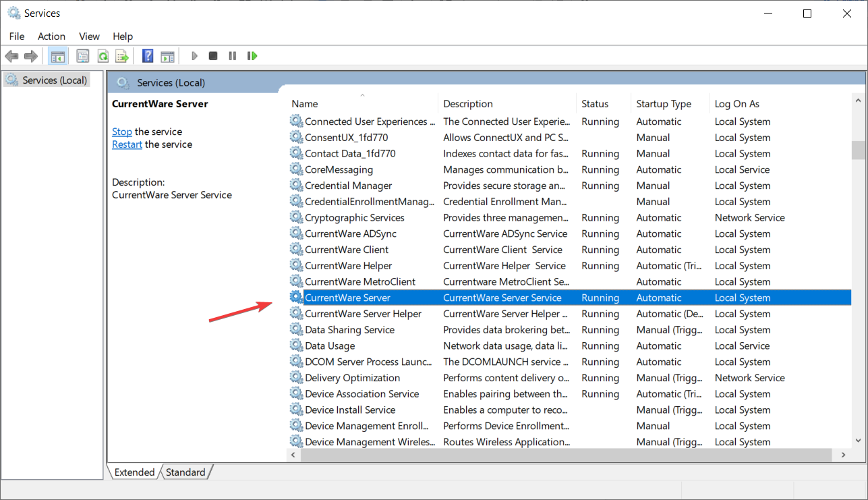Screen dimensions: 868x500
Task: Click the Pause Service toolbar icon
Action: point(233,56)
